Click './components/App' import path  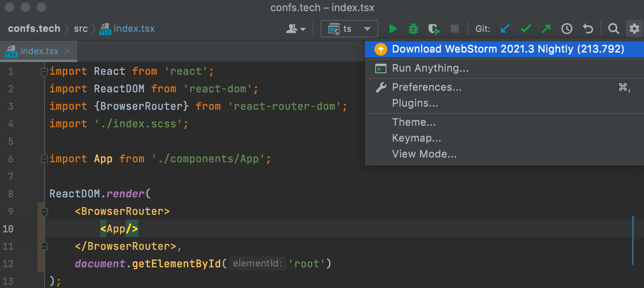coord(208,159)
